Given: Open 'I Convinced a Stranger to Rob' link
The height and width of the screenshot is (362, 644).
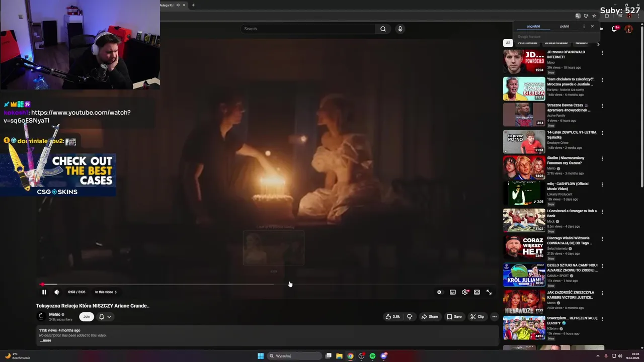Looking at the screenshot, I should tap(572, 213).
